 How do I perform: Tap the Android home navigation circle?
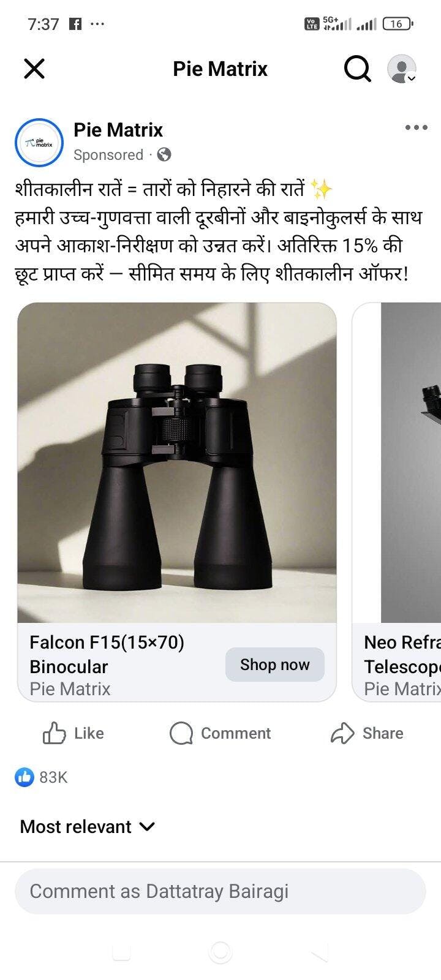(220, 952)
